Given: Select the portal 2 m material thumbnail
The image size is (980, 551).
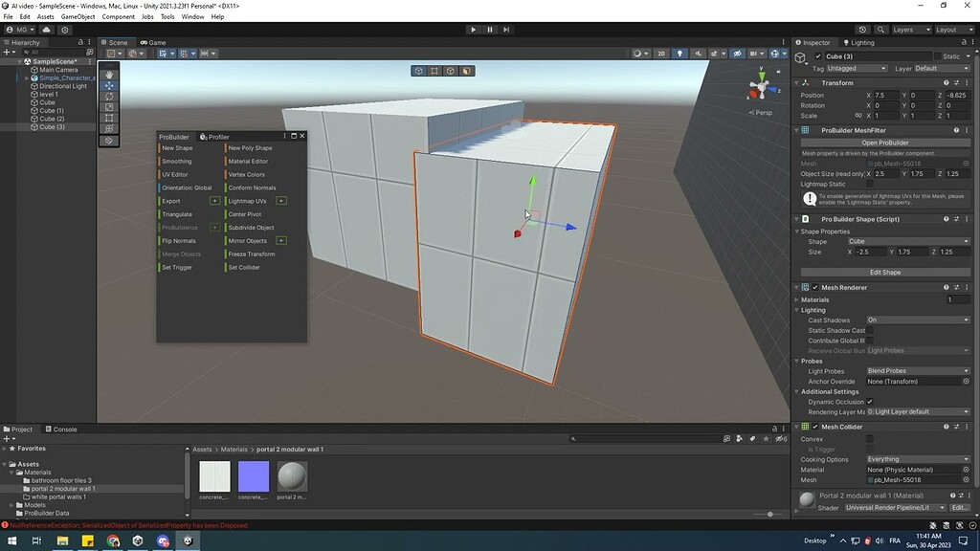Looking at the screenshot, I should pos(292,478).
